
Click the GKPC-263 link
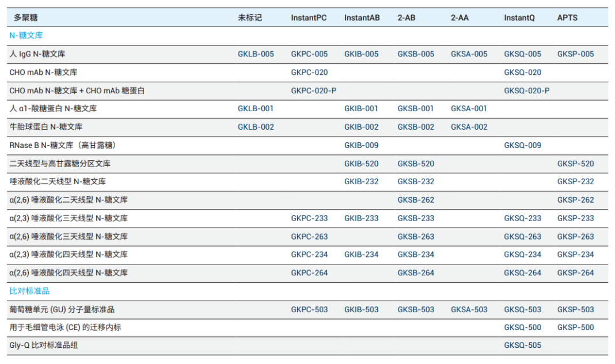(x=309, y=237)
